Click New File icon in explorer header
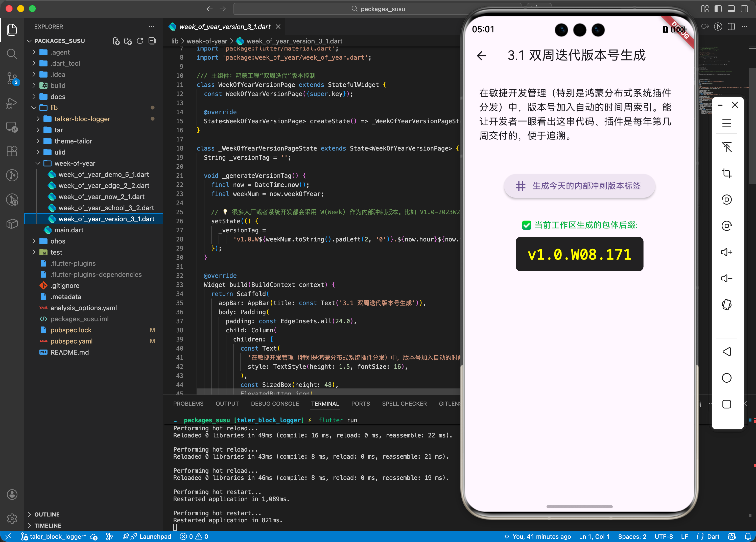 point(116,41)
